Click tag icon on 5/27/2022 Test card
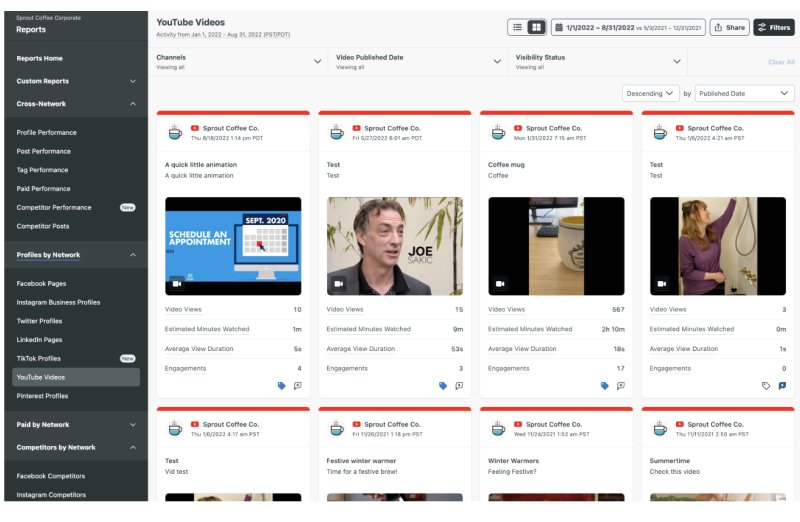 coord(443,386)
